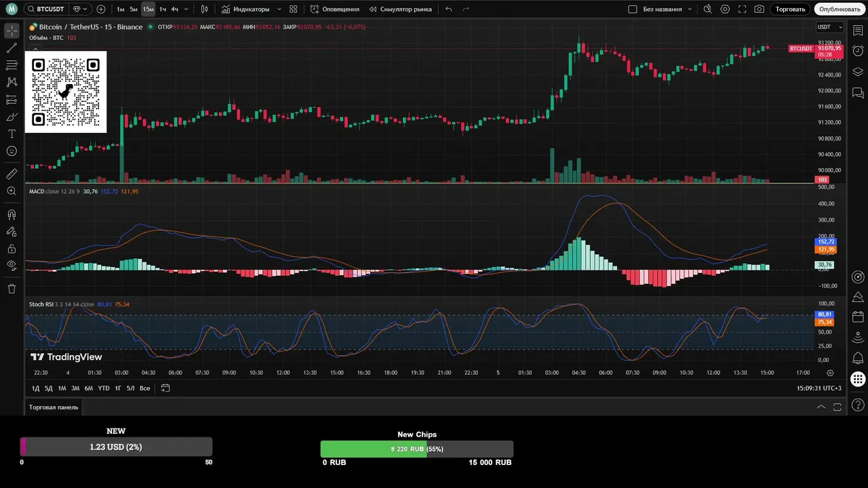The height and width of the screenshot is (488, 868).
Task: Click the New Chips progress bar
Action: [x=417, y=449]
